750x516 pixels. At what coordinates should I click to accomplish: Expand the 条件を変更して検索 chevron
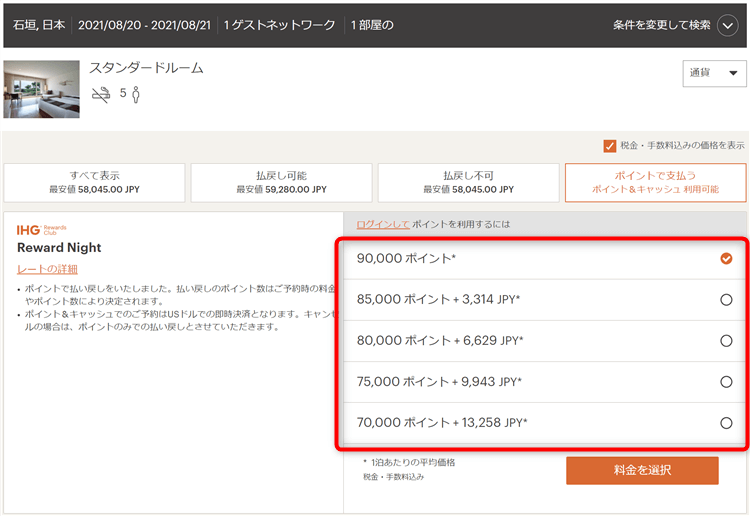point(728,26)
